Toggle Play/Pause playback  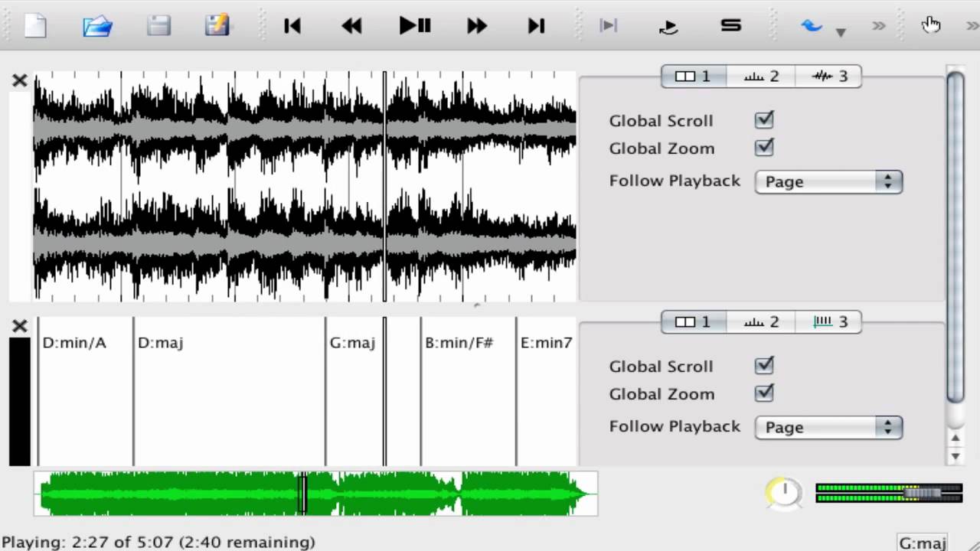tap(415, 26)
